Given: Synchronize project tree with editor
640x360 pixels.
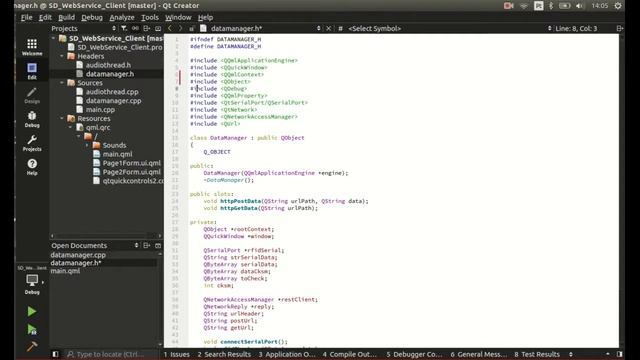Looking at the screenshot, I should pos(135,28).
